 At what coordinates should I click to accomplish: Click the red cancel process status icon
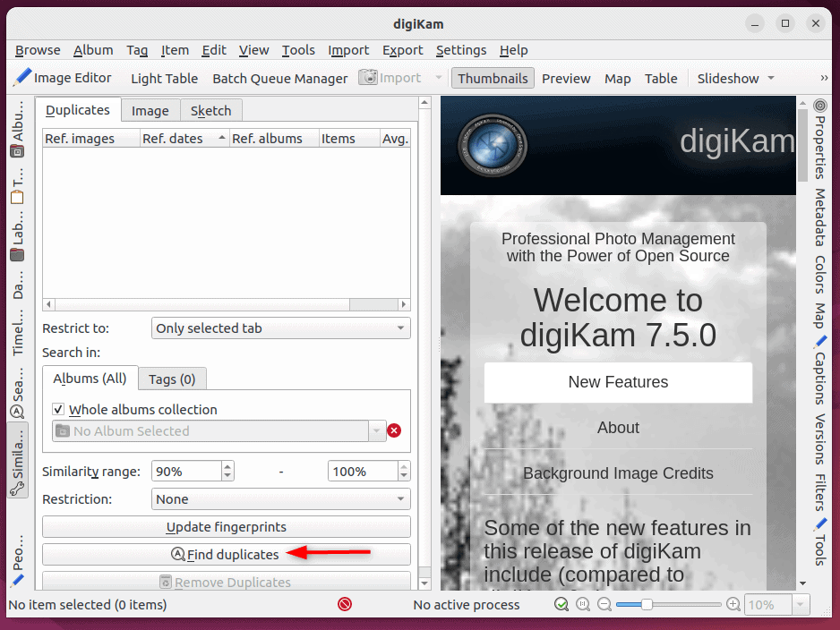(x=345, y=604)
